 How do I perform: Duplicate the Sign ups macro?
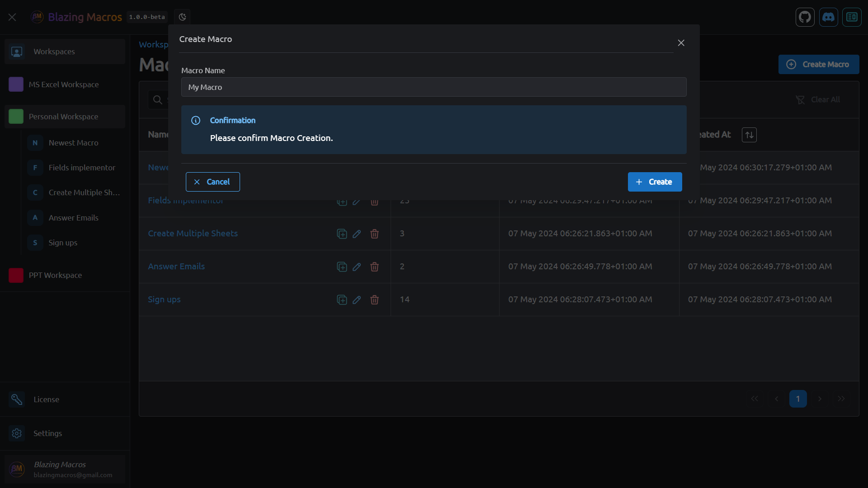(x=342, y=300)
